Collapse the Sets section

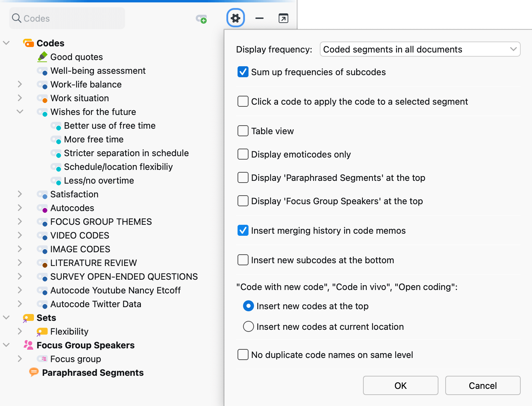click(x=6, y=317)
